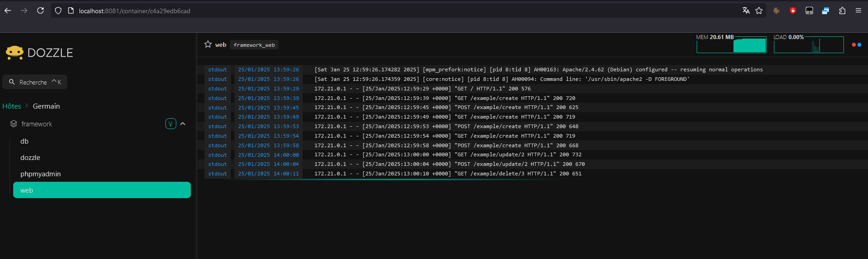Click log entry 'GET /example/create' 200 720

pos(445,98)
